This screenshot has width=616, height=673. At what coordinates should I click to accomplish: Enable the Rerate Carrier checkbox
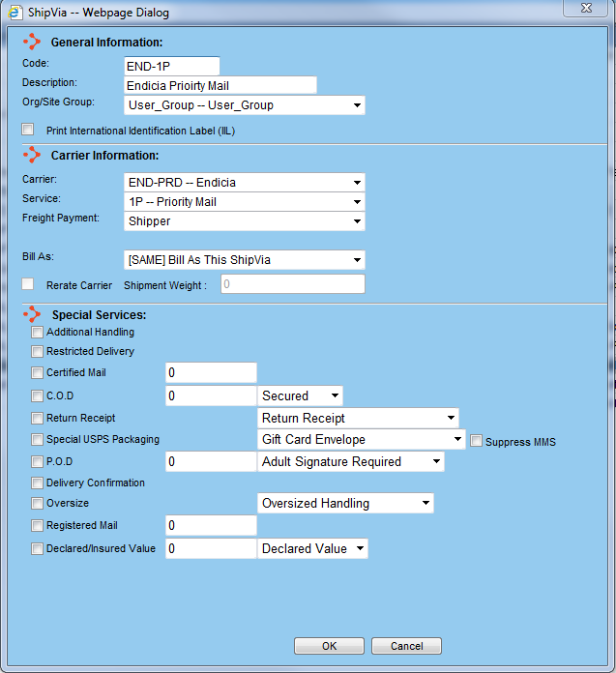[28, 284]
